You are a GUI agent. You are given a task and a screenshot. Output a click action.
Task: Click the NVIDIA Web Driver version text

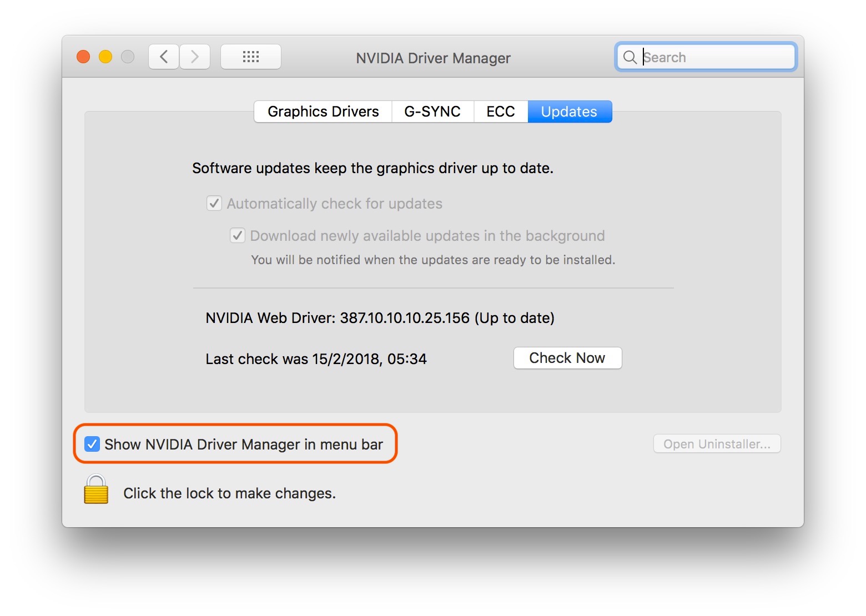(x=380, y=318)
